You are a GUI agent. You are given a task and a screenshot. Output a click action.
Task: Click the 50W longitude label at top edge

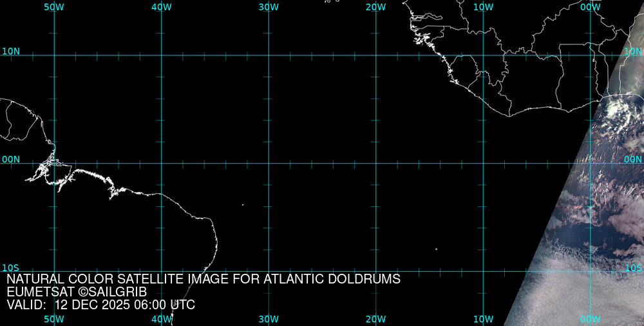pos(54,7)
